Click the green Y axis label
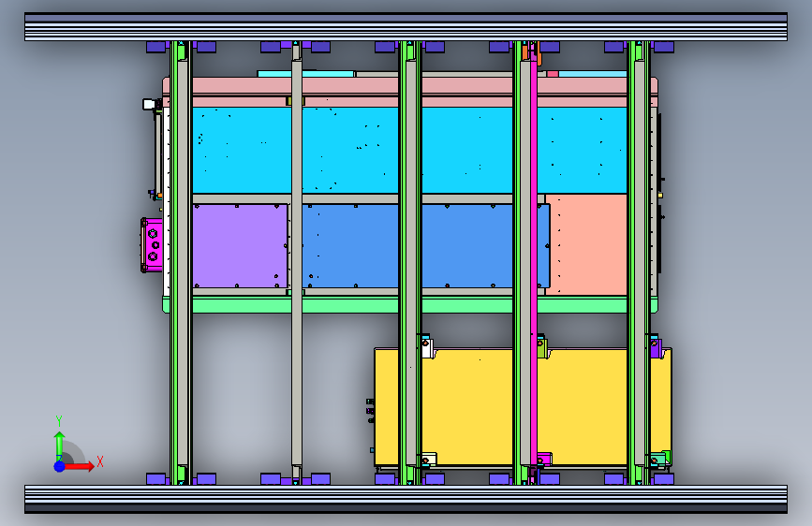This screenshot has width=812, height=526. (59, 421)
